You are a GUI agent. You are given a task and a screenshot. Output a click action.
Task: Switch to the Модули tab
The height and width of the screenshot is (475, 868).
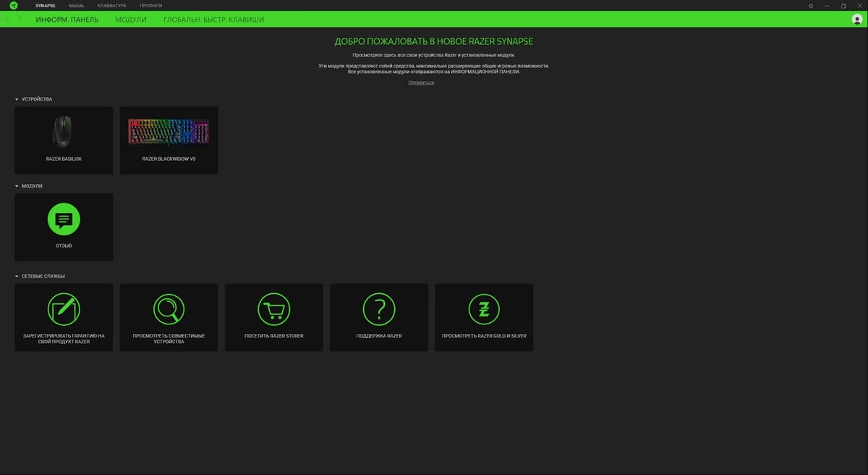coord(130,20)
